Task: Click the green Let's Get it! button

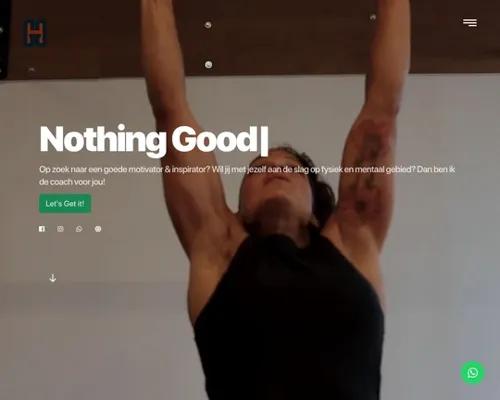Action: (x=65, y=203)
